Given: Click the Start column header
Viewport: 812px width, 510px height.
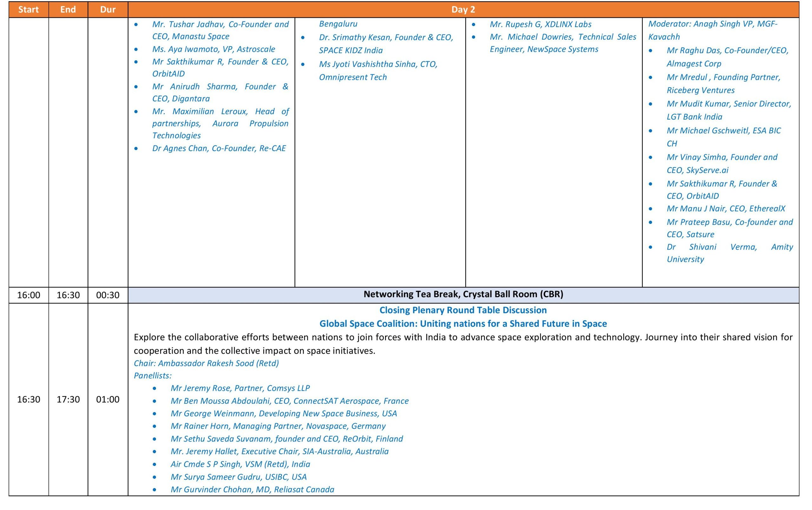Looking at the screenshot, I should pos(28,10).
